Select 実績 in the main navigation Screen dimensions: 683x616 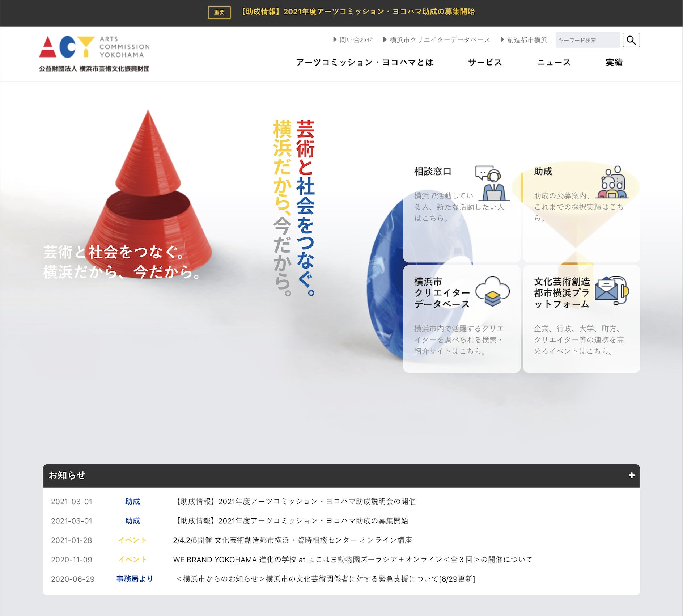[614, 62]
